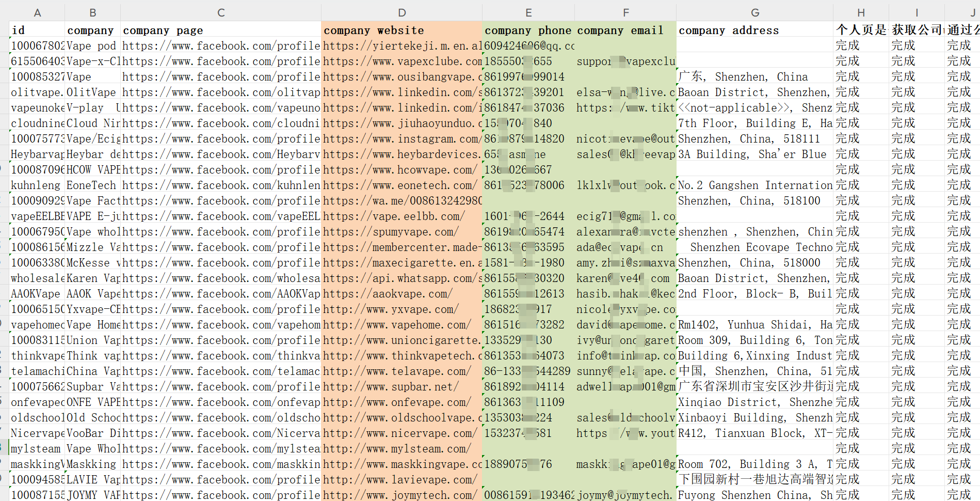980x501 pixels.
Task: Select the heybardevices website cell
Action: pyautogui.click(x=402, y=154)
